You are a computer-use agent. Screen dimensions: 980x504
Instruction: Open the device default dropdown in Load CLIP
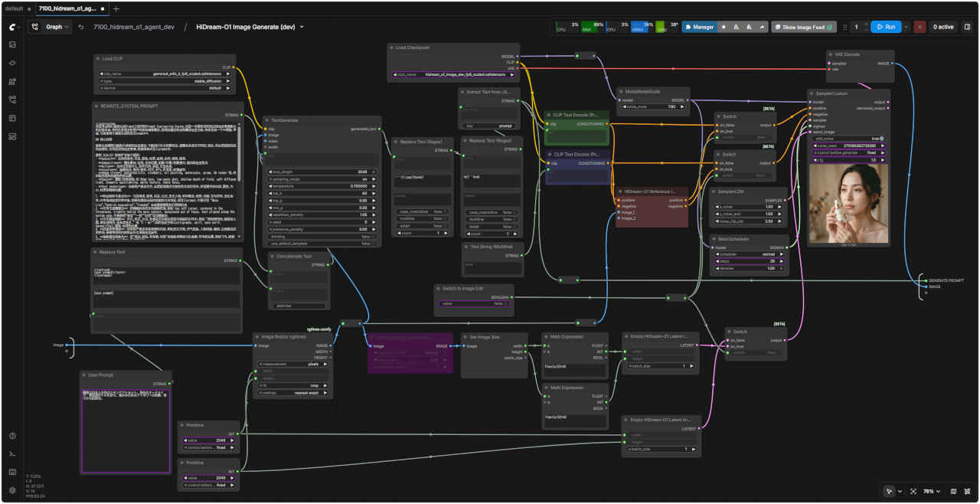click(x=165, y=87)
